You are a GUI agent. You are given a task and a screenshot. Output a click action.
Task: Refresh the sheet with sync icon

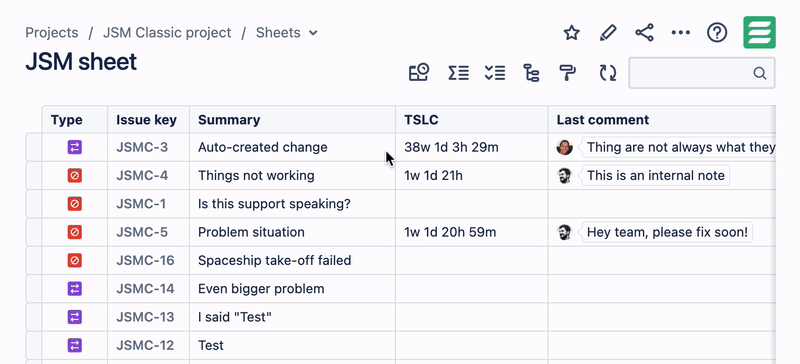(608, 72)
